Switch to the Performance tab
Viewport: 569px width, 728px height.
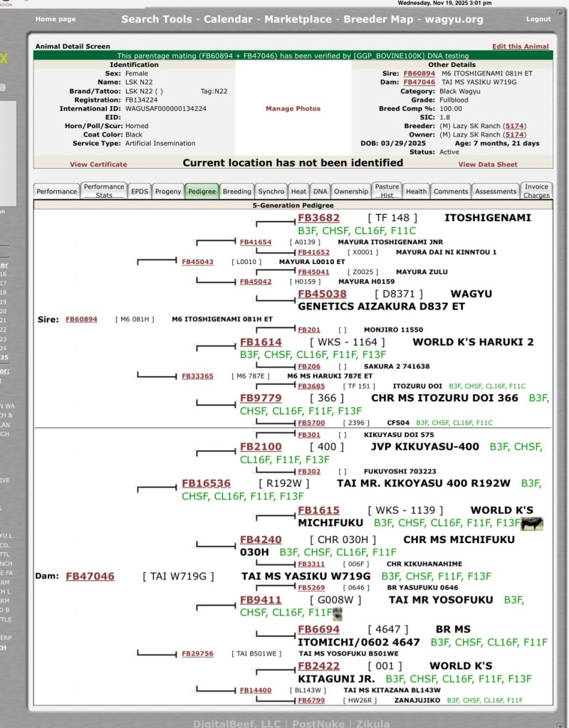57,191
